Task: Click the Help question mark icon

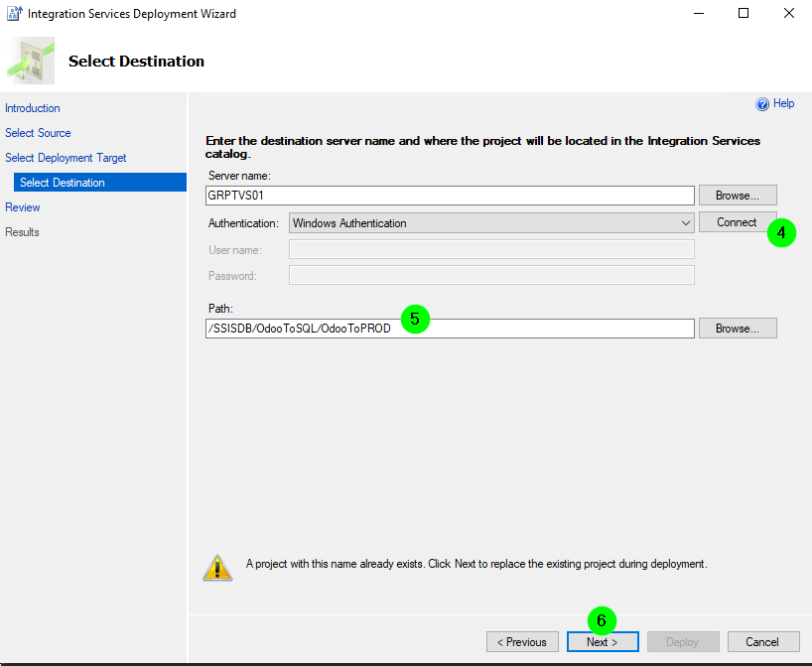Action: pos(762,104)
